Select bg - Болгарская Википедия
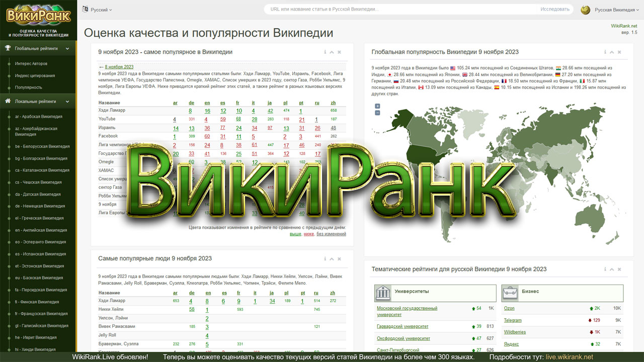 41,158
